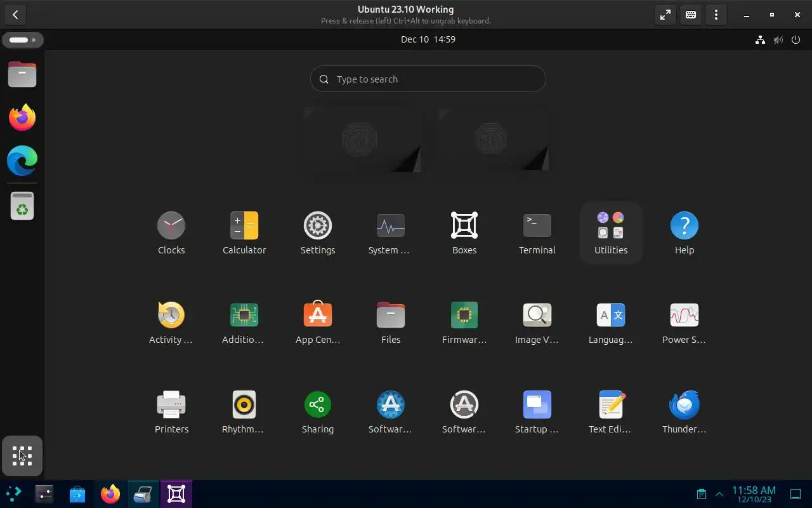Expand hidden system tray icons

pos(719,494)
